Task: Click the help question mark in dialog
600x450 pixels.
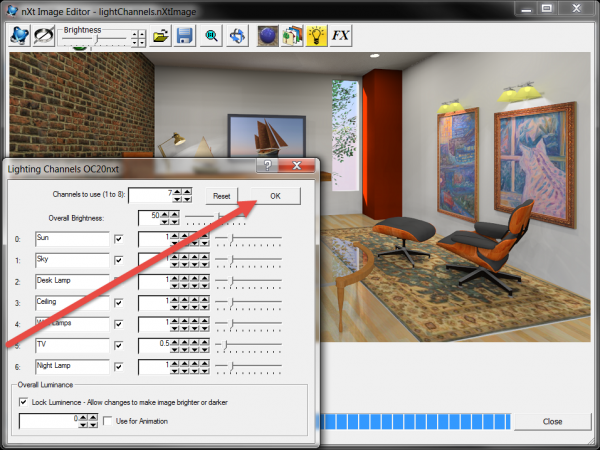Action: click(x=267, y=166)
